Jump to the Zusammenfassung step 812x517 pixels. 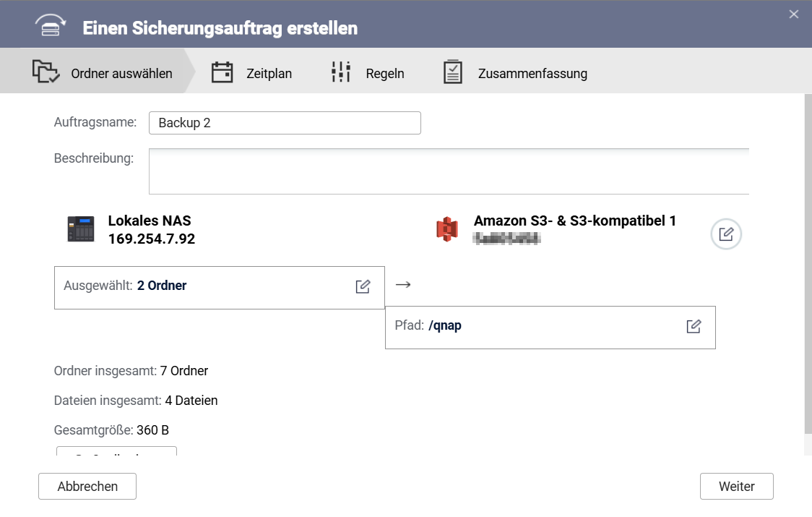532,74
